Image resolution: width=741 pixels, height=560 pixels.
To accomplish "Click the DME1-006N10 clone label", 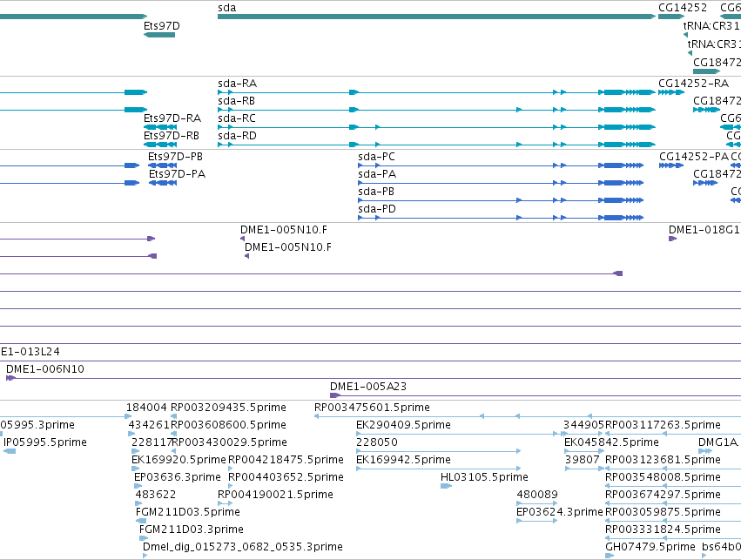I will click(45, 369).
